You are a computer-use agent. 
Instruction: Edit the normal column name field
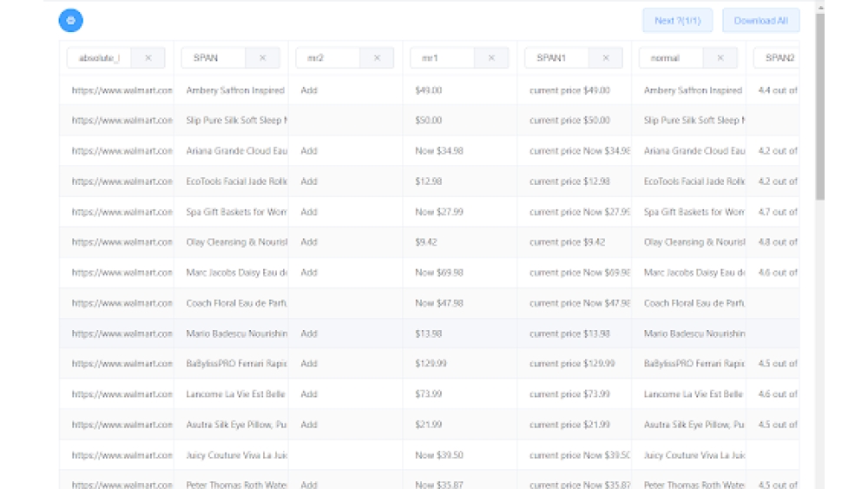pos(671,57)
